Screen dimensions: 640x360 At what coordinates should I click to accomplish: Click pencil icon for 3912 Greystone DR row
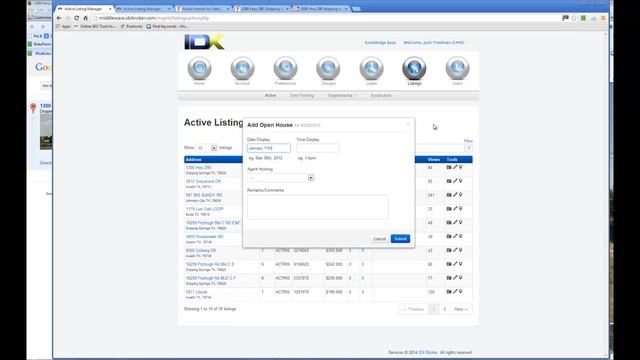pos(455,181)
